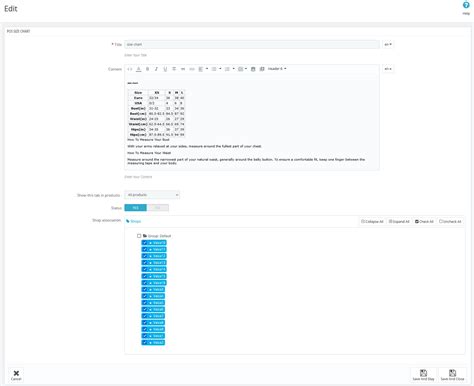Click into the Content editor text area
The width and height of the screenshot is (474, 386).
point(252,123)
